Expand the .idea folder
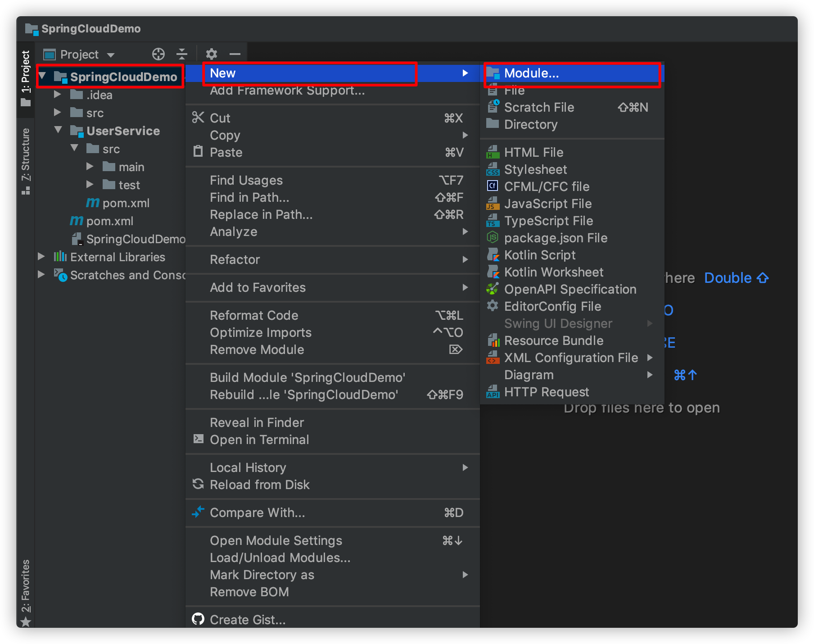 [57, 94]
